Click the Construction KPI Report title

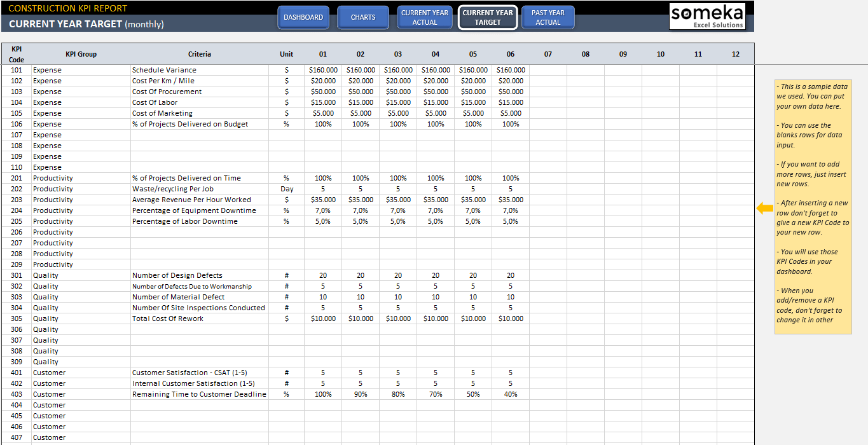pyautogui.click(x=68, y=8)
